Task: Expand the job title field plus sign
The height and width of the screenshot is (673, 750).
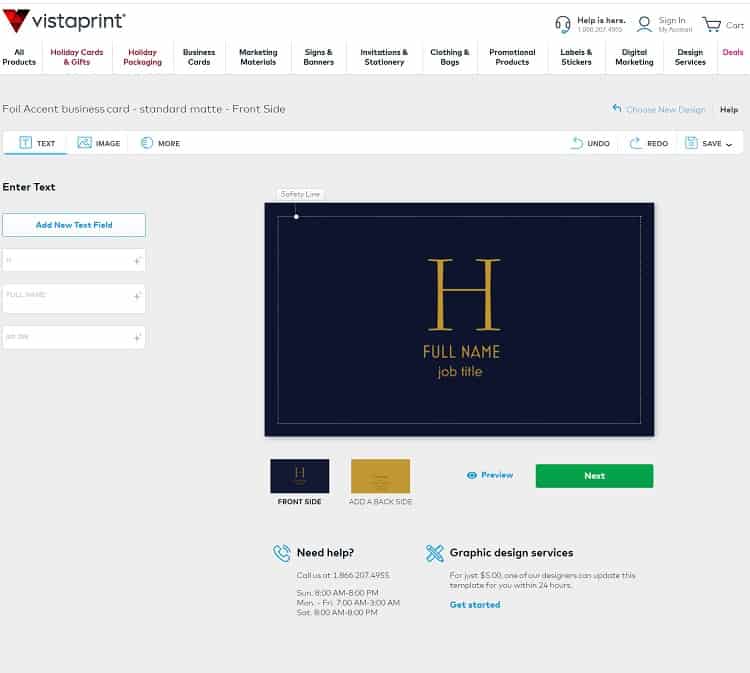Action: (137, 338)
